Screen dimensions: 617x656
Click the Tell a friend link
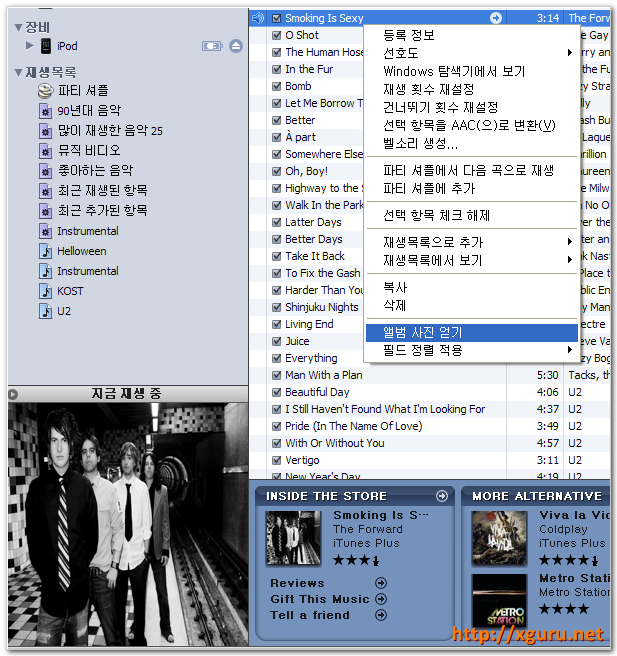pyautogui.click(x=310, y=615)
